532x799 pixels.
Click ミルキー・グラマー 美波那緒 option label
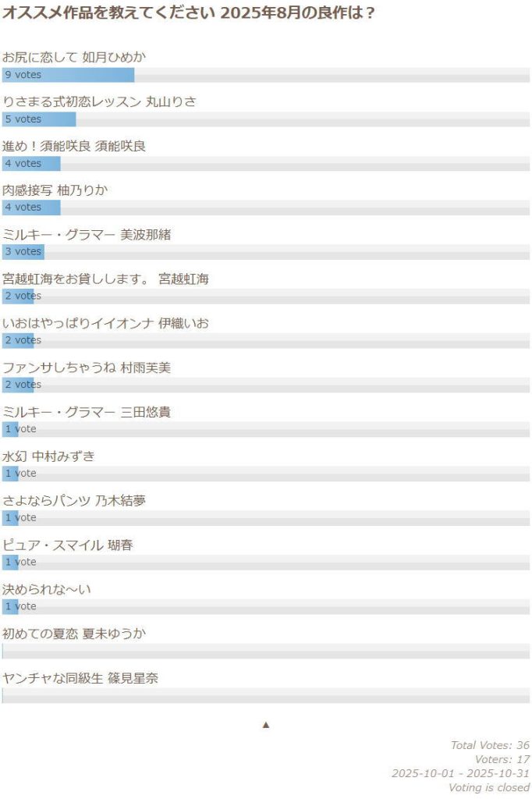pyautogui.click(x=87, y=234)
